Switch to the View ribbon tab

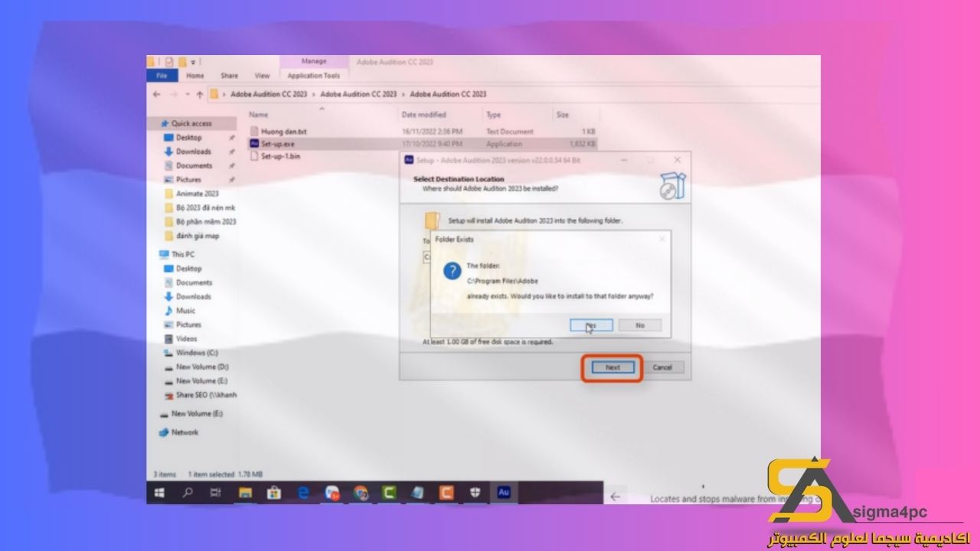262,76
